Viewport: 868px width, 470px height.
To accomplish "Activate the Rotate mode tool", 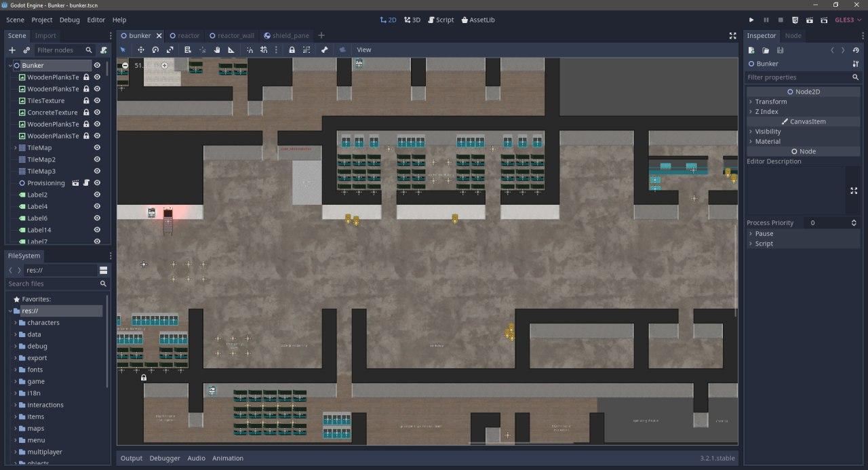I will [x=155, y=50].
